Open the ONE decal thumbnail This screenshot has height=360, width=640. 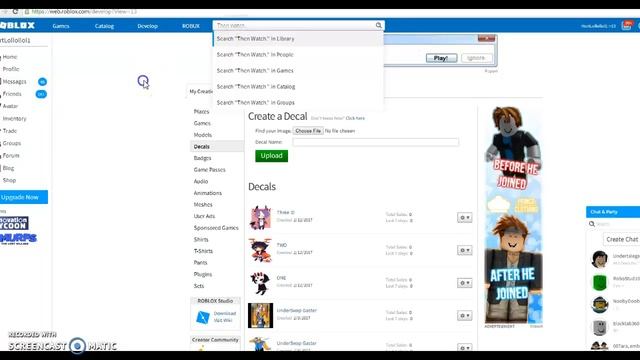[x=260, y=283]
